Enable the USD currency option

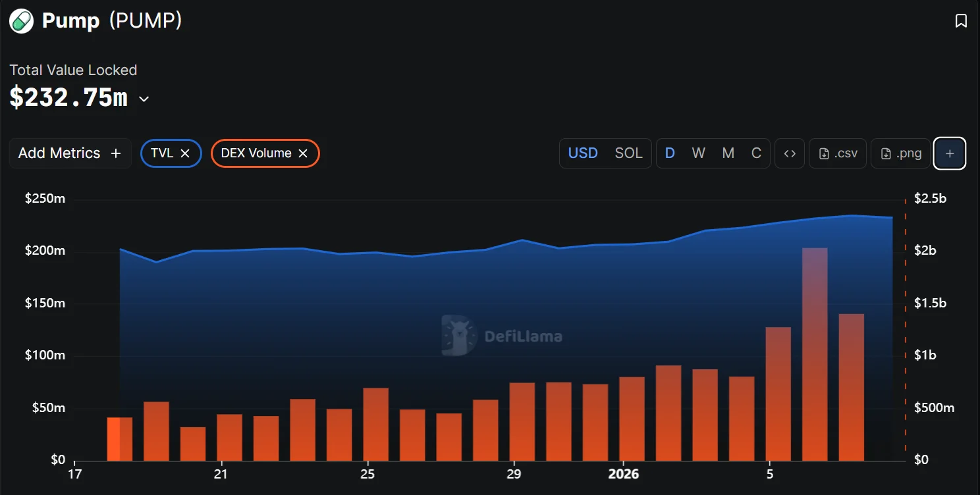pyautogui.click(x=583, y=153)
